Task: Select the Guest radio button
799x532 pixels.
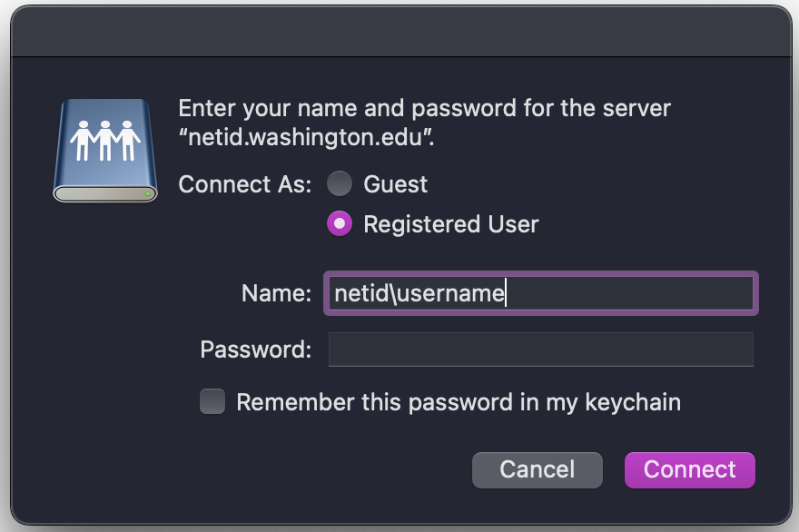Action: point(340,184)
